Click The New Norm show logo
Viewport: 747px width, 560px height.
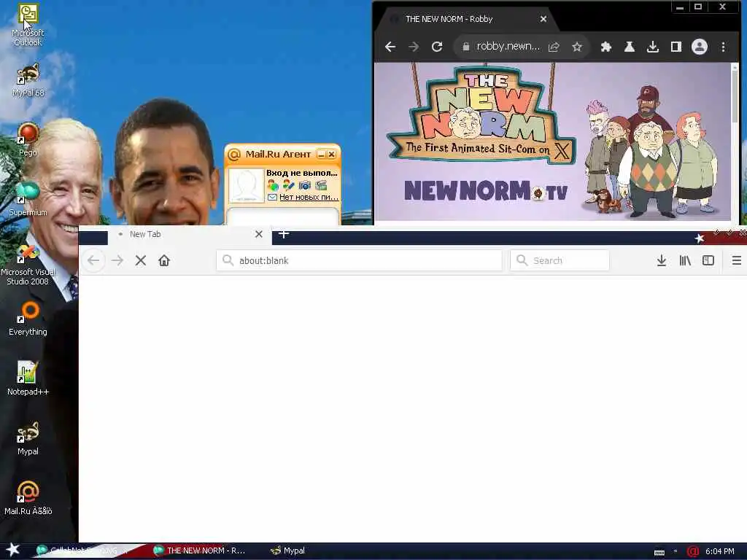coord(481,117)
